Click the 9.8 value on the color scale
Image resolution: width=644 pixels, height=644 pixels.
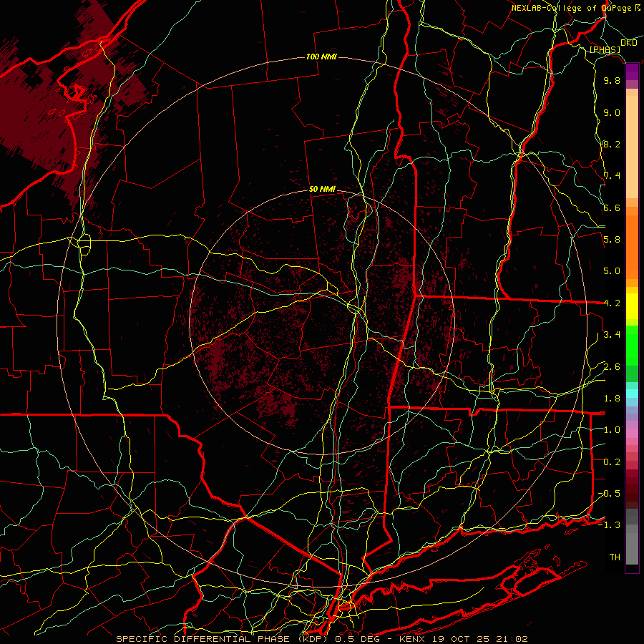click(x=612, y=81)
